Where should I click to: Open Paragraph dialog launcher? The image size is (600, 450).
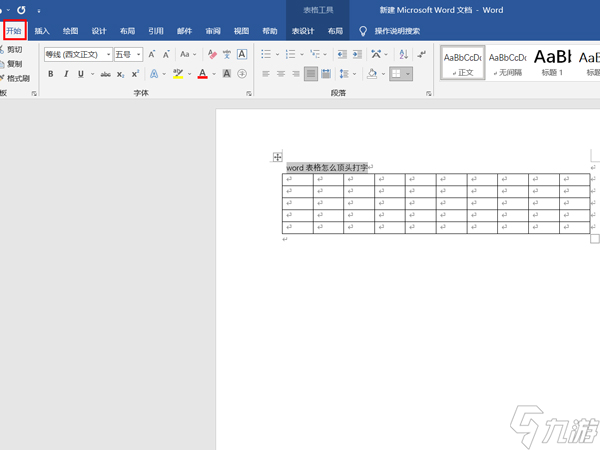429,93
